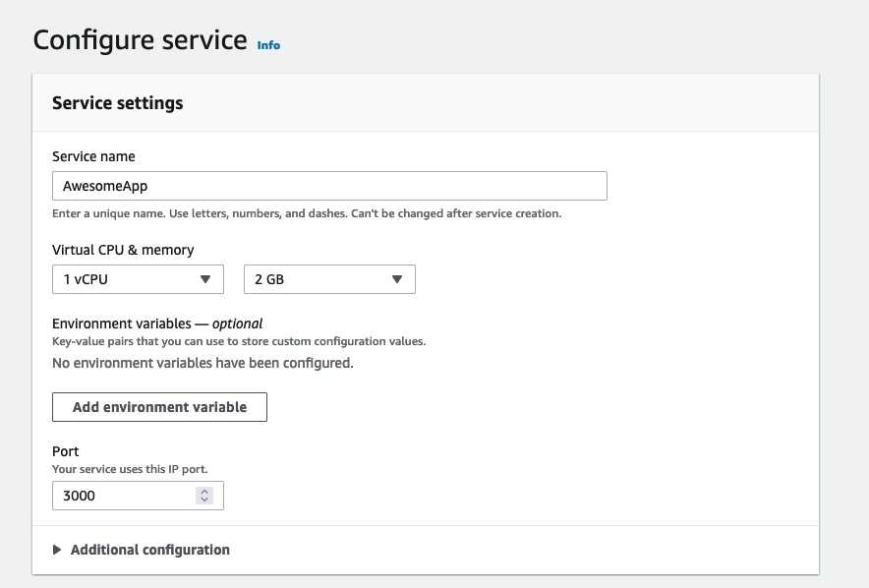
Task: Click the Configure service page heading
Action: (x=140, y=40)
